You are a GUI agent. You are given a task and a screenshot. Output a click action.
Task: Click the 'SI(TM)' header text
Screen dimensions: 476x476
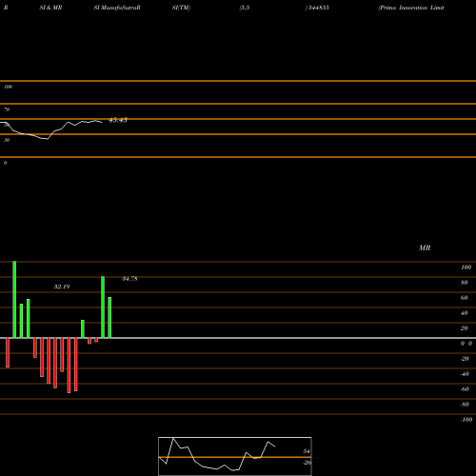[181, 8]
